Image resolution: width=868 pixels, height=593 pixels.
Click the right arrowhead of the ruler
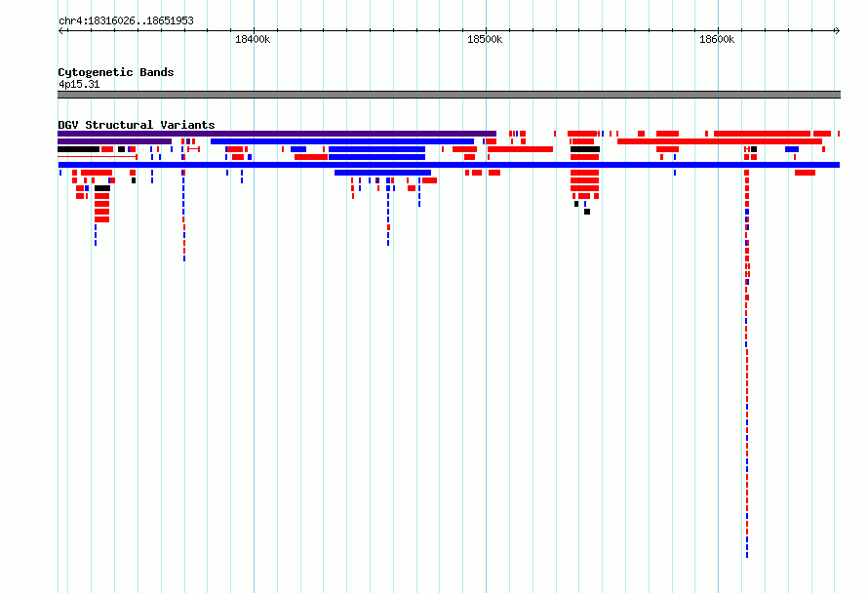pyautogui.click(x=838, y=30)
